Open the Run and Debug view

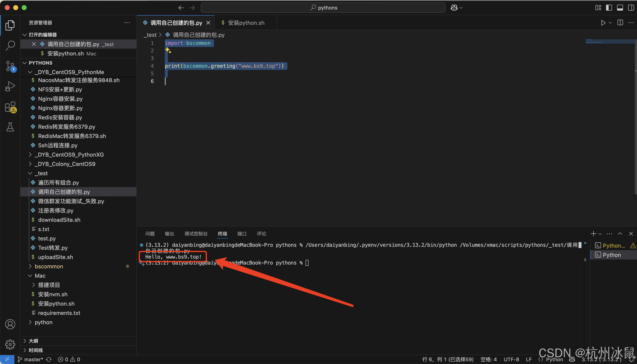point(10,86)
